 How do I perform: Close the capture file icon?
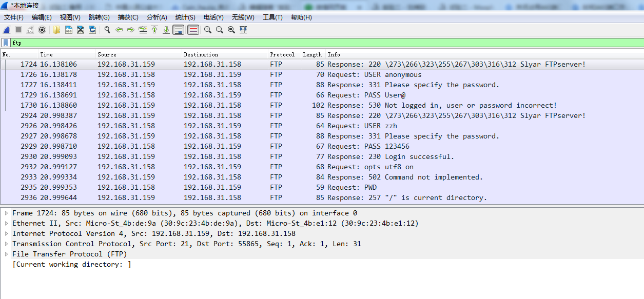[81, 30]
